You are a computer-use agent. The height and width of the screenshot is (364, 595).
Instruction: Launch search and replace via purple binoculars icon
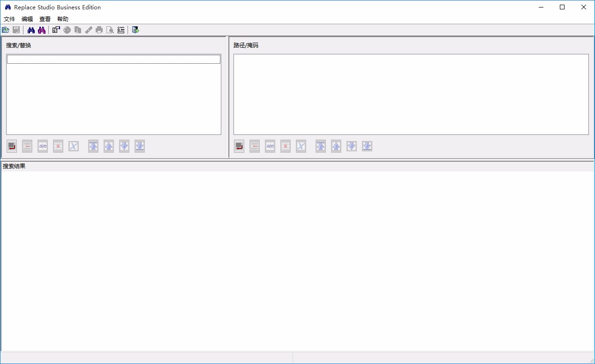[x=41, y=30]
